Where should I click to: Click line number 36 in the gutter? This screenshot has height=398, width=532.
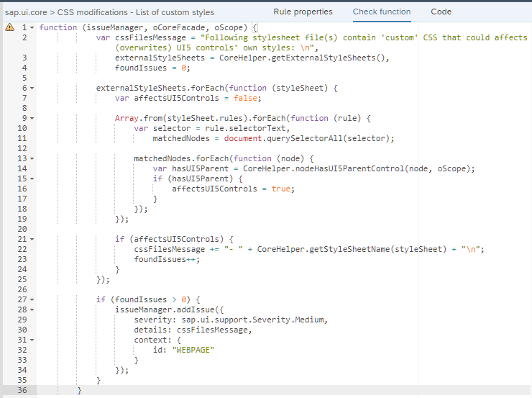click(21, 390)
